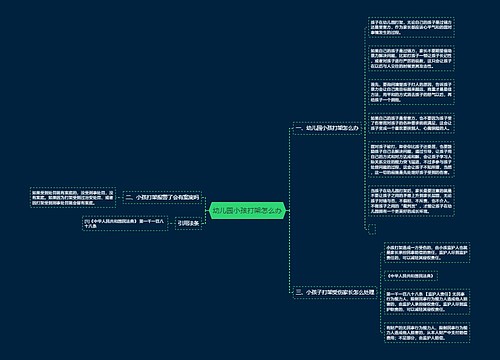The image size is (500, 360).
Task: Select the topmost text note under branch one
Action: click(411, 27)
